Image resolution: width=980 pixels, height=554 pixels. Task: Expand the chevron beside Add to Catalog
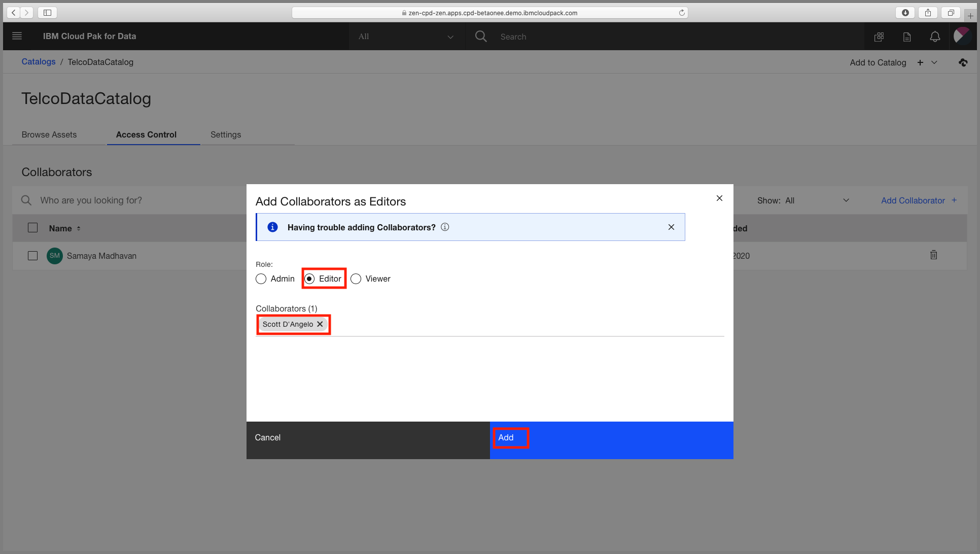coord(935,62)
